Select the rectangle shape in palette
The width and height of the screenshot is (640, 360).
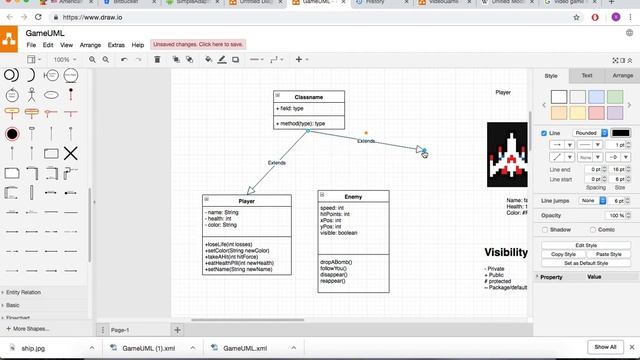[x=51, y=153]
